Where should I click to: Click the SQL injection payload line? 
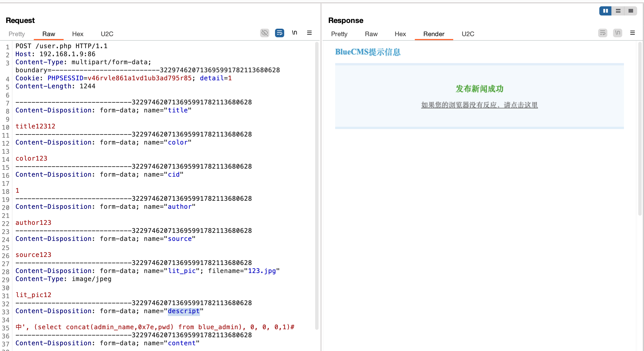[x=155, y=327]
